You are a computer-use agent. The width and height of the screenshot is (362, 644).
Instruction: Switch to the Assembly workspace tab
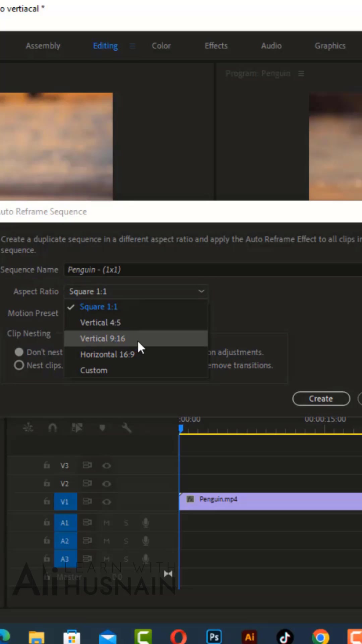(43, 46)
